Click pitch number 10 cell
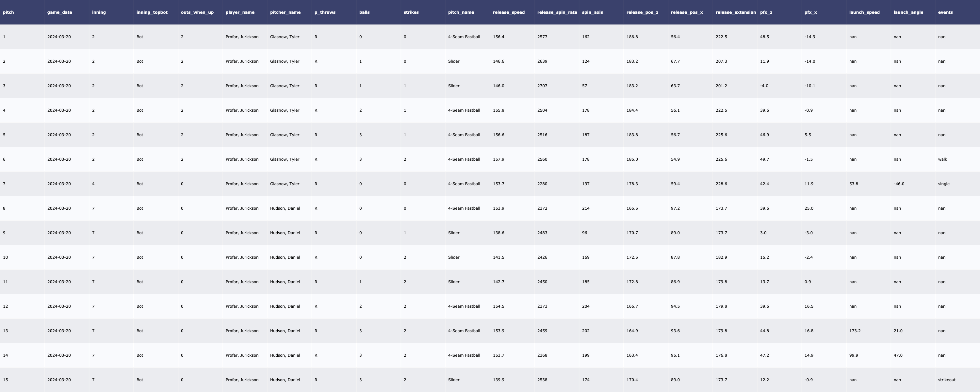 [5, 257]
